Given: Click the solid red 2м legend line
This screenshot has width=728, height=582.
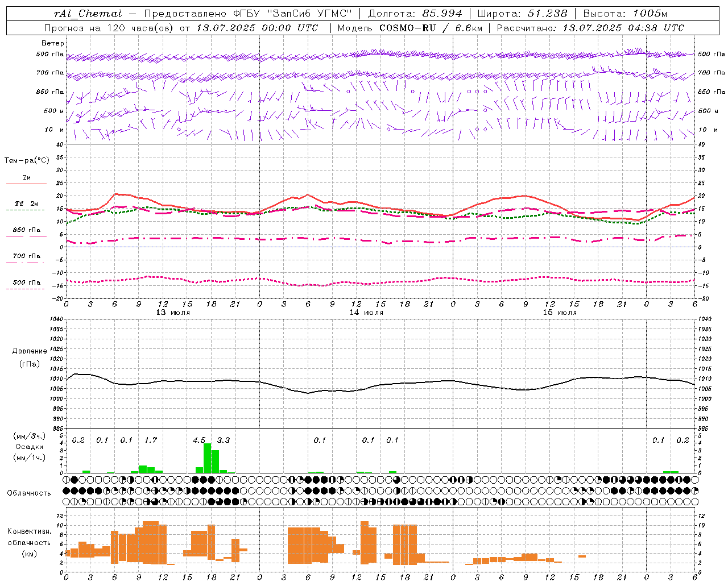Looking at the screenshot, I should pyautogui.click(x=26, y=184).
